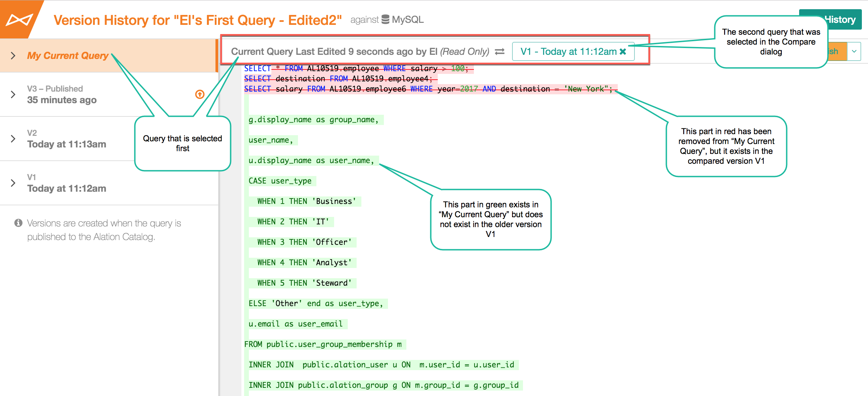The height and width of the screenshot is (396, 868).
Task: Select V1 Today at 11:12am version
Action: click(x=109, y=183)
